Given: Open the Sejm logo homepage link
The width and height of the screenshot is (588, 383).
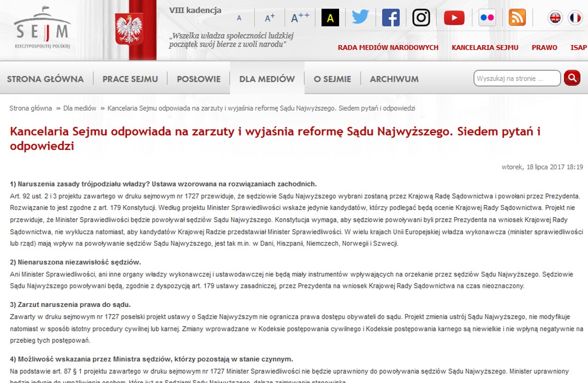Looking at the screenshot, I should click(x=42, y=28).
